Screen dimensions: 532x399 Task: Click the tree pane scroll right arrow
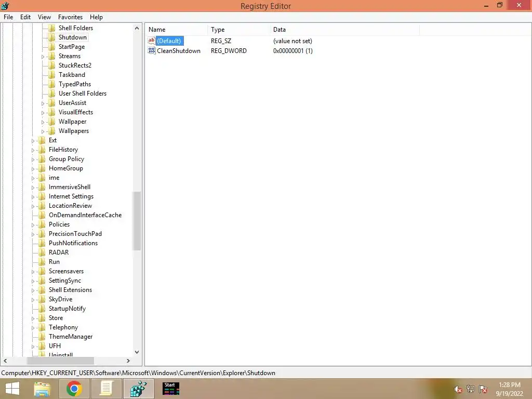pyautogui.click(x=128, y=361)
